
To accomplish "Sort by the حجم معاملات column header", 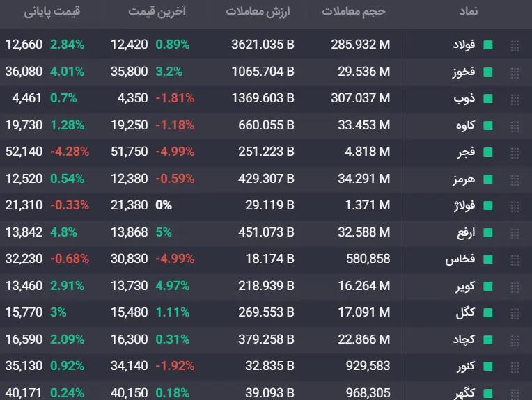I will 354,12.
